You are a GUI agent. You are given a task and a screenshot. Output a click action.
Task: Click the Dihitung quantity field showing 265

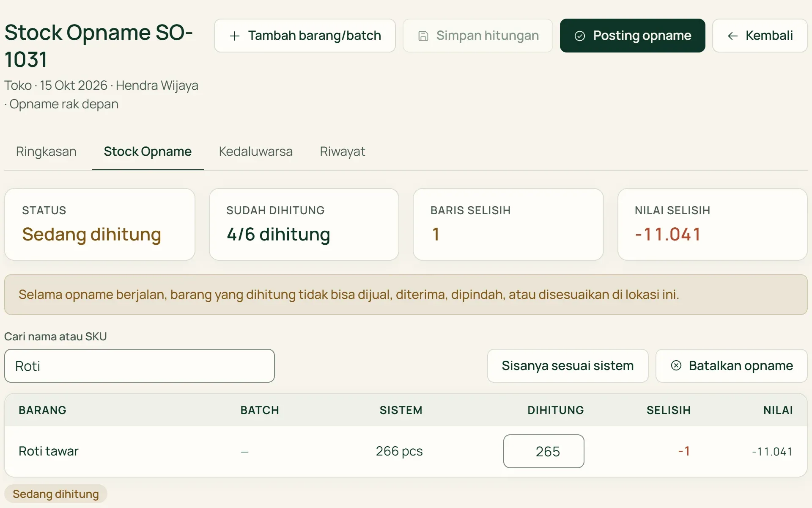[x=543, y=451]
